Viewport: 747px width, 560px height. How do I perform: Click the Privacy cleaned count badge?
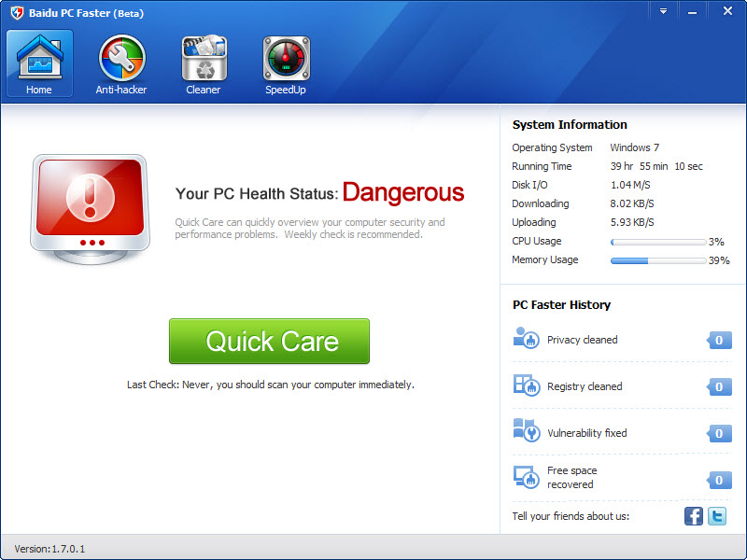pyautogui.click(x=719, y=341)
